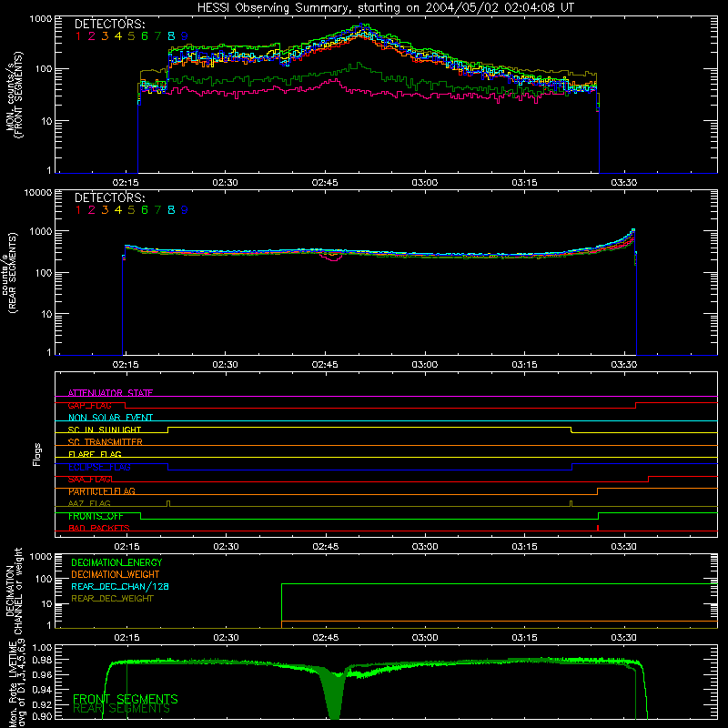Select olive detector 5 in front segments legend
The height and width of the screenshot is (728, 728).
click(131, 36)
